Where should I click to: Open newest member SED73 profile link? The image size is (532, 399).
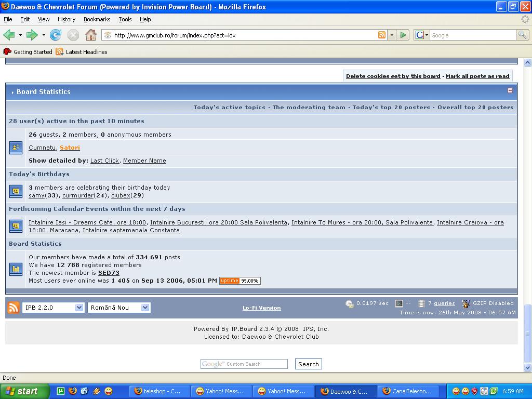(x=109, y=273)
